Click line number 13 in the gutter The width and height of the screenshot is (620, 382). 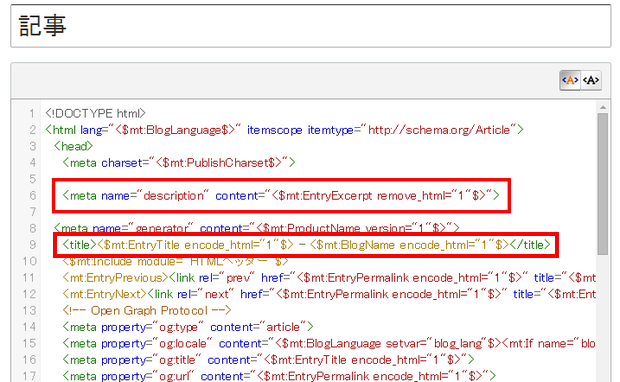[x=29, y=310]
